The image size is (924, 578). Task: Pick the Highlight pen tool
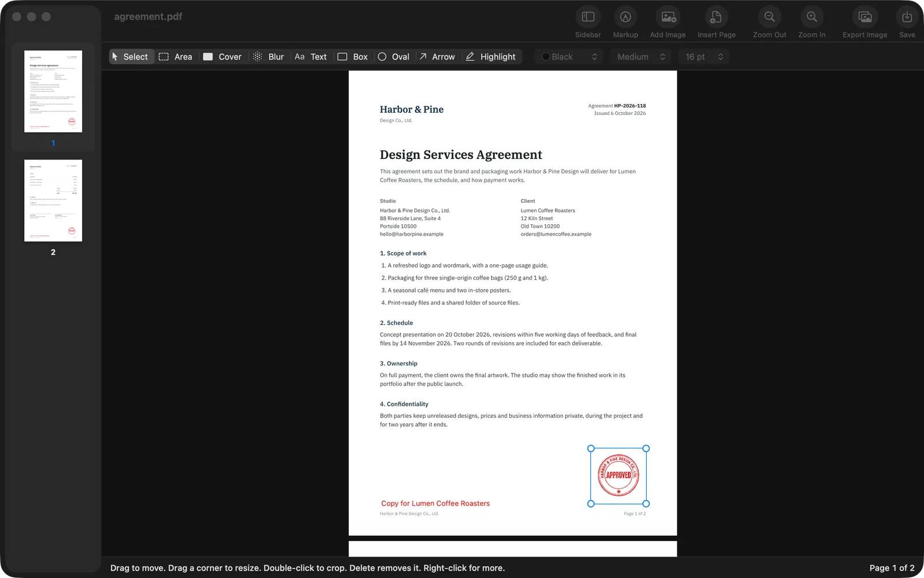[491, 57]
